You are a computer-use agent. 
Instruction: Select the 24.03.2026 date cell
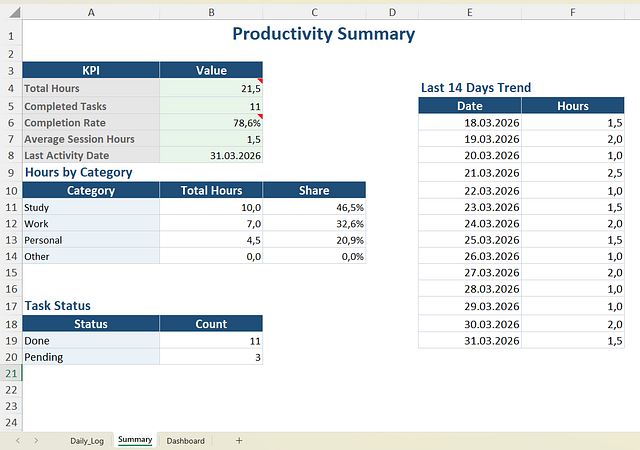pos(470,223)
